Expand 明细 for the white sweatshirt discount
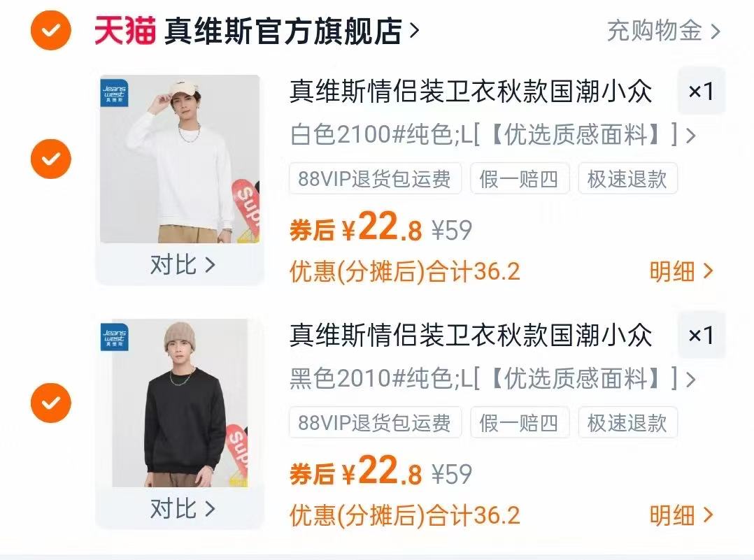754x560 pixels. click(x=681, y=271)
